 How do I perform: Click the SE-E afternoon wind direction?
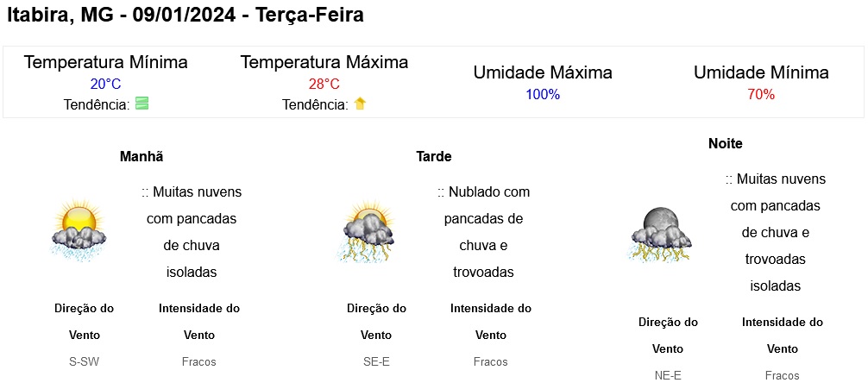(376, 362)
